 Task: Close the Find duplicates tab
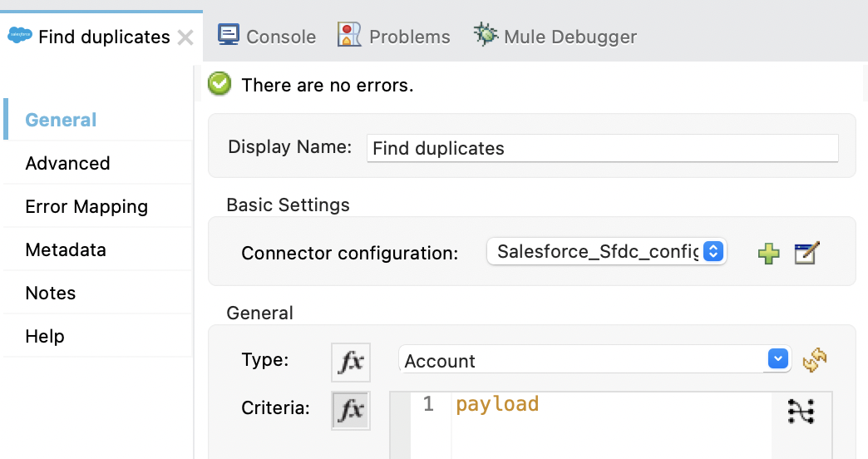coord(186,37)
